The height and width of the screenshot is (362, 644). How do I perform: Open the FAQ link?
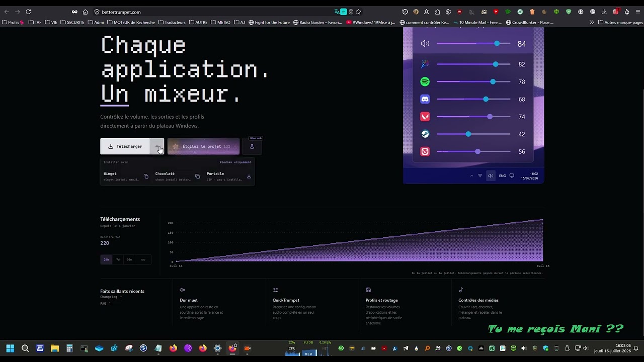pyautogui.click(x=105, y=304)
